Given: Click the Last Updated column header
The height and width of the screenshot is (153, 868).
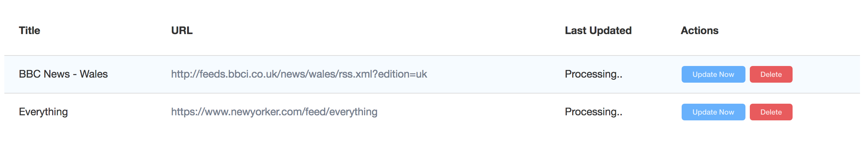Looking at the screenshot, I should [598, 30].
